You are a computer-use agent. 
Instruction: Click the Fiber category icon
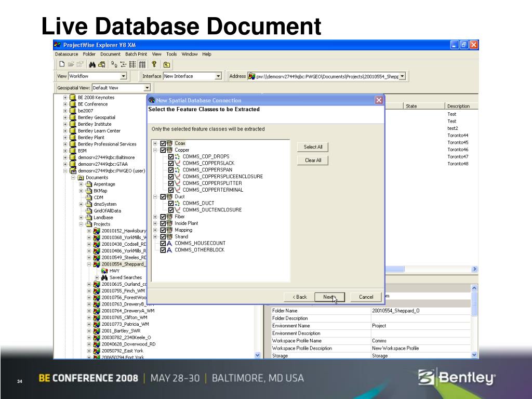tap(169, 217)
